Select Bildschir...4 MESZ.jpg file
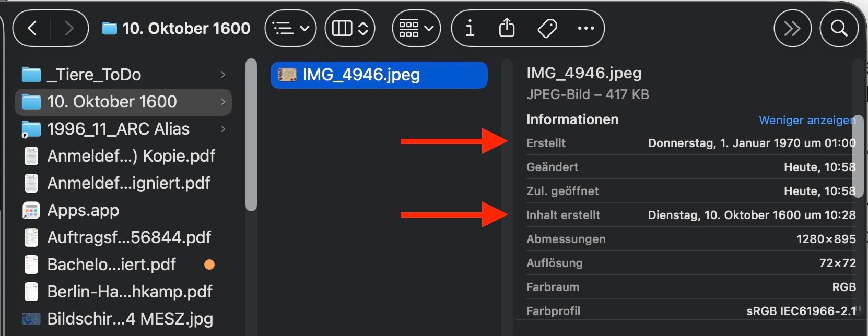This screenshot has height=336, width=868. point(123,319)
